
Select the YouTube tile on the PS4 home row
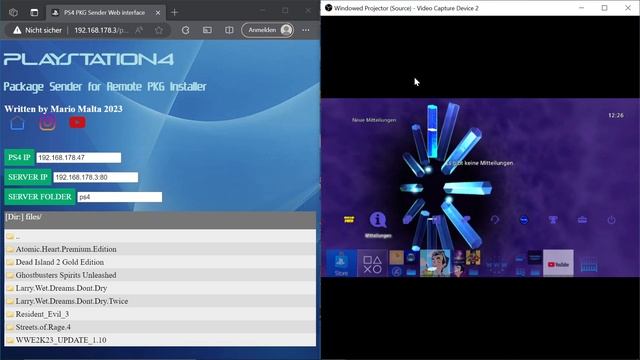(x=558, y=264)
